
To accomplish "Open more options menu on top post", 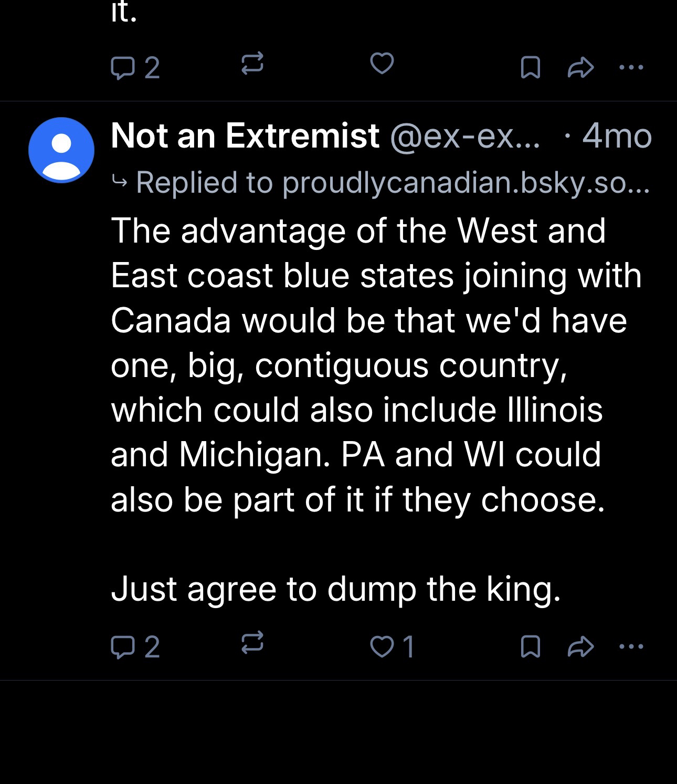I will coord(631,68).
